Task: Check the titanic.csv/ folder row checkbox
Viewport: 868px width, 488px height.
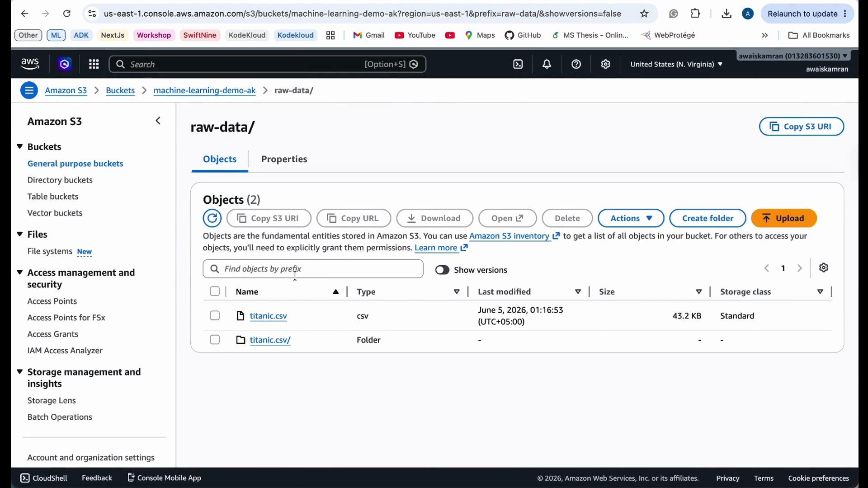Action: tap(215, 340)
